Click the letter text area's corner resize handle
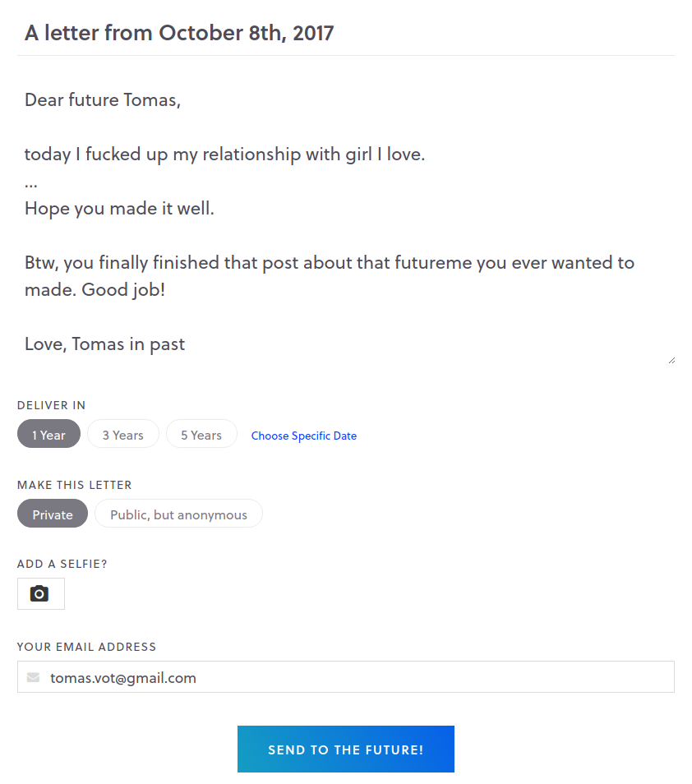692x784 pixels. point(671,360)
